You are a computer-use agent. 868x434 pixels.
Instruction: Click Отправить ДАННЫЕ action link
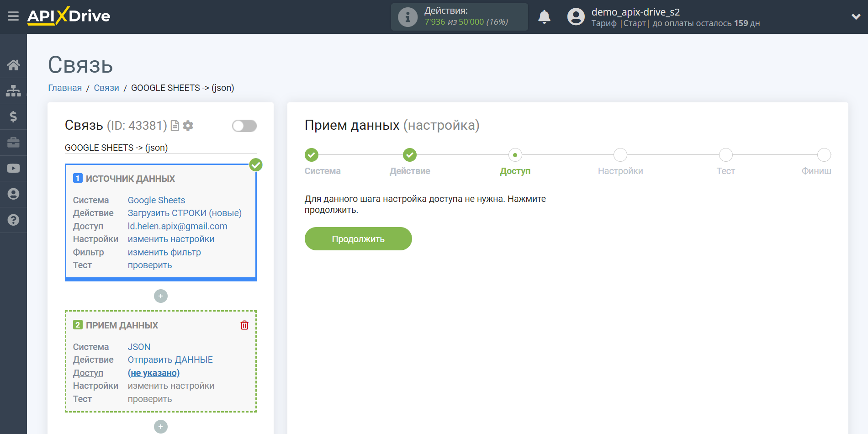tap(170, 360)
